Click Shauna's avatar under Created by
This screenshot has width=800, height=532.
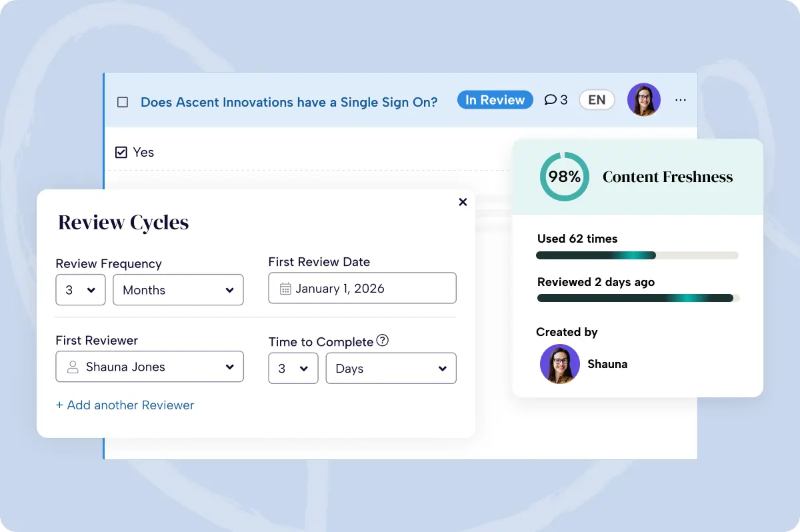pos(559,364)
